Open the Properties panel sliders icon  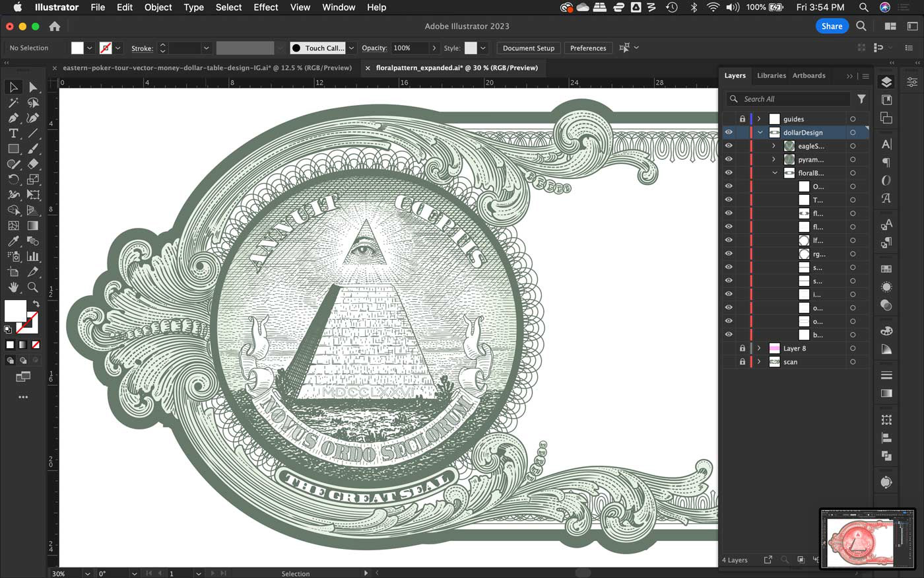[911, 82]
